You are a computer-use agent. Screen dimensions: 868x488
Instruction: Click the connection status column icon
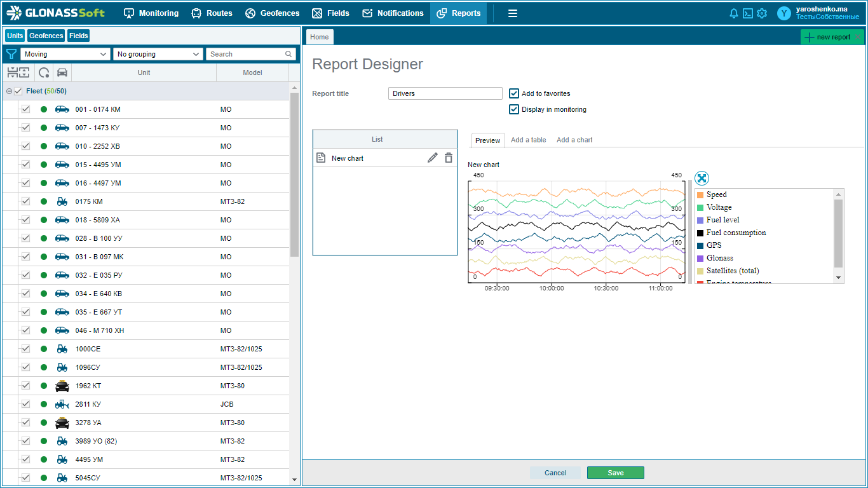click(x=44, y=72)
